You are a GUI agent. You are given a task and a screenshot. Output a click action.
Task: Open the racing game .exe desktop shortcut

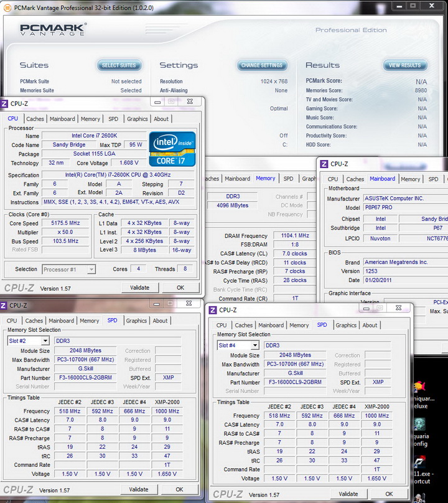click(x=419, y=462)
